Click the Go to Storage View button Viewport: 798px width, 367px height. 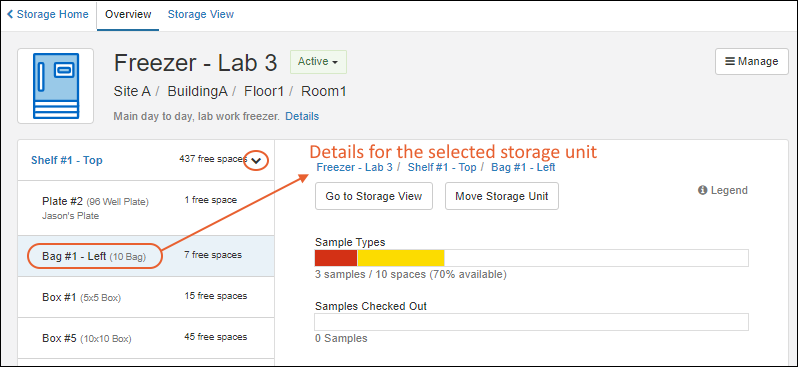(x=374, y=196)
